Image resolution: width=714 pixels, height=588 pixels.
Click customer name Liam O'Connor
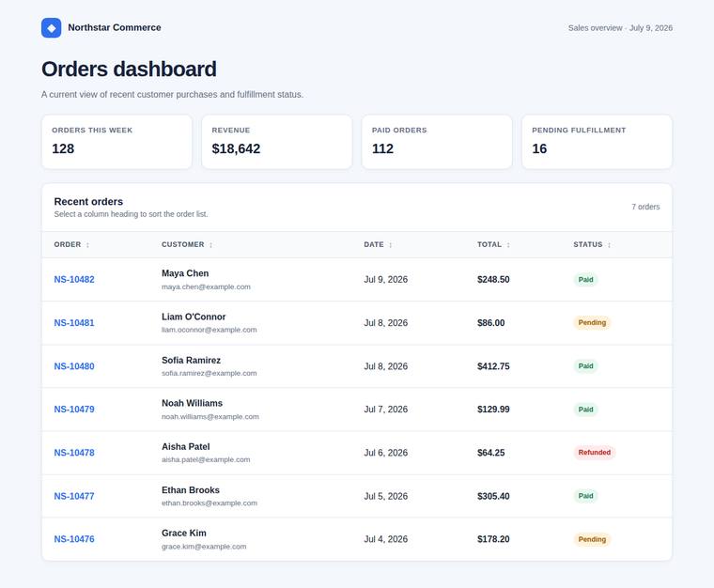coord(194,317)
